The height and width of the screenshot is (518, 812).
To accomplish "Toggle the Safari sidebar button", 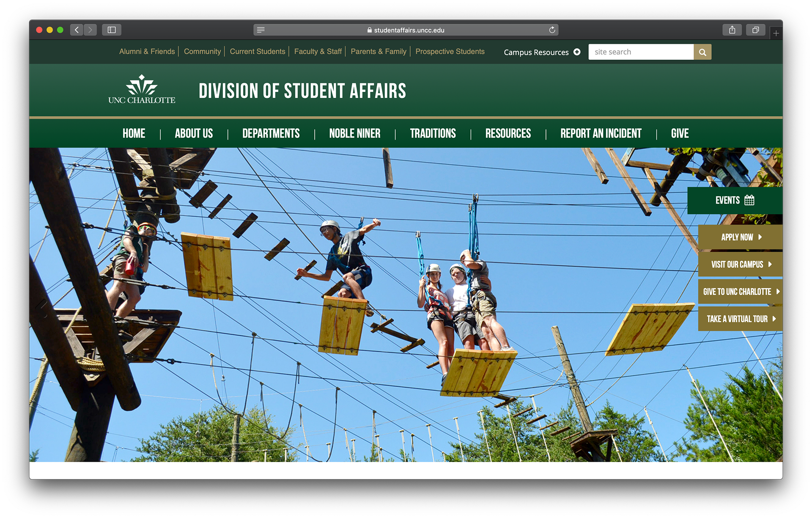I will (112, 30).
